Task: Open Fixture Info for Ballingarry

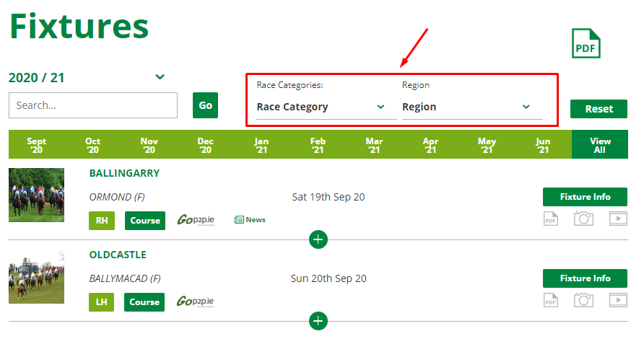Action: pos(585,197)
